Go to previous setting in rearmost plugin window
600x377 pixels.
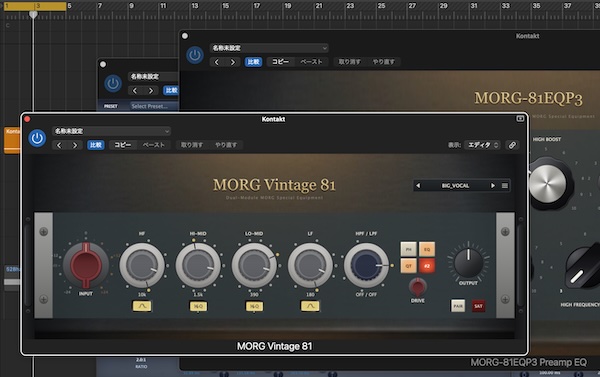click(135, 91)
